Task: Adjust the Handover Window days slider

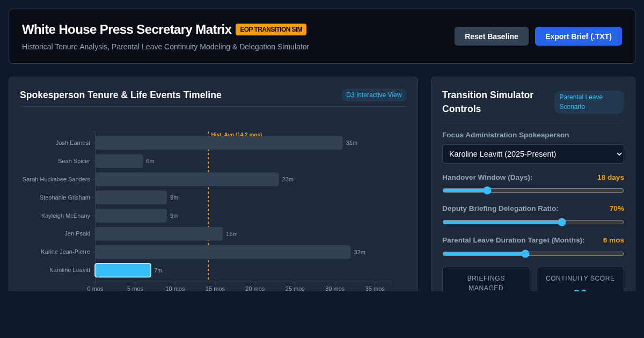Action: pyautogui.click(x=533, y=190)
